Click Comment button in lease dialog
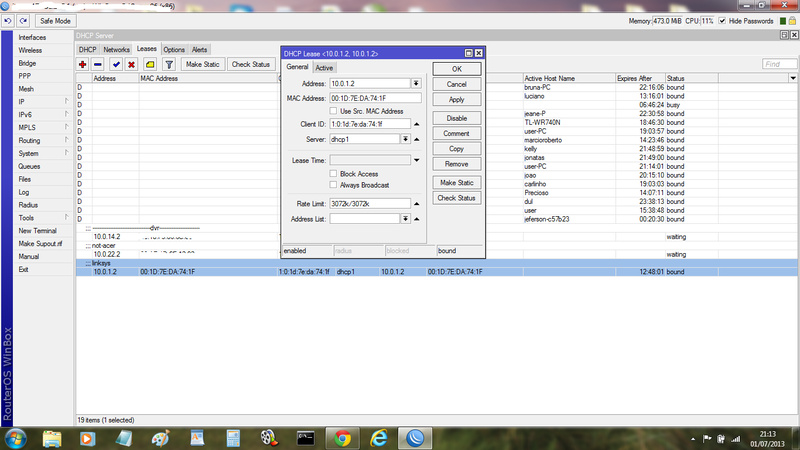800x450 pixels. point(457,133)
